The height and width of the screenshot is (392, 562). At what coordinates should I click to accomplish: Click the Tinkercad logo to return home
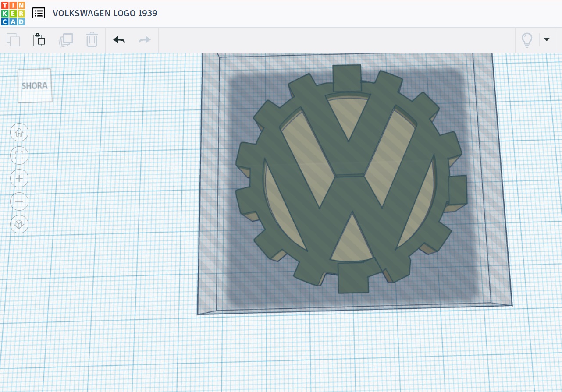click(x=13, y=13)
